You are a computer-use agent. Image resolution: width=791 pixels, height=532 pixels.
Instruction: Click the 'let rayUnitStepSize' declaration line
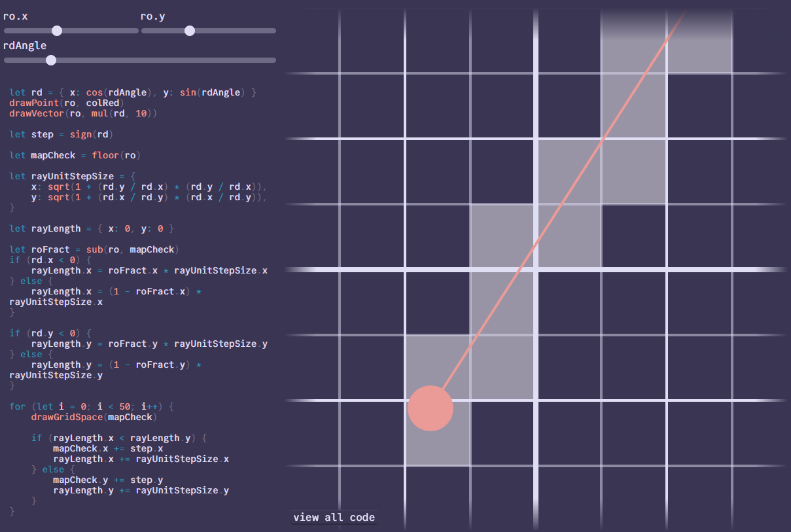(x=72, y=176)
